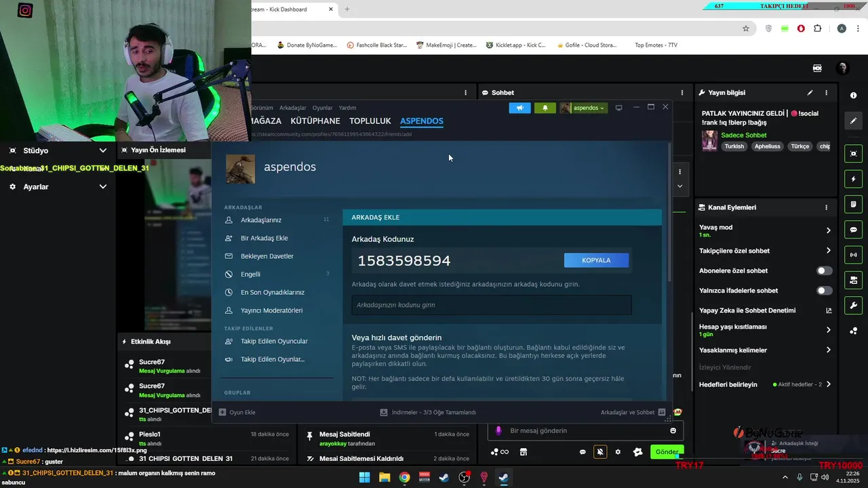Click the Arkadaşınızın kodunu girin field
The image size is (868, 488).
pos(492,305)
